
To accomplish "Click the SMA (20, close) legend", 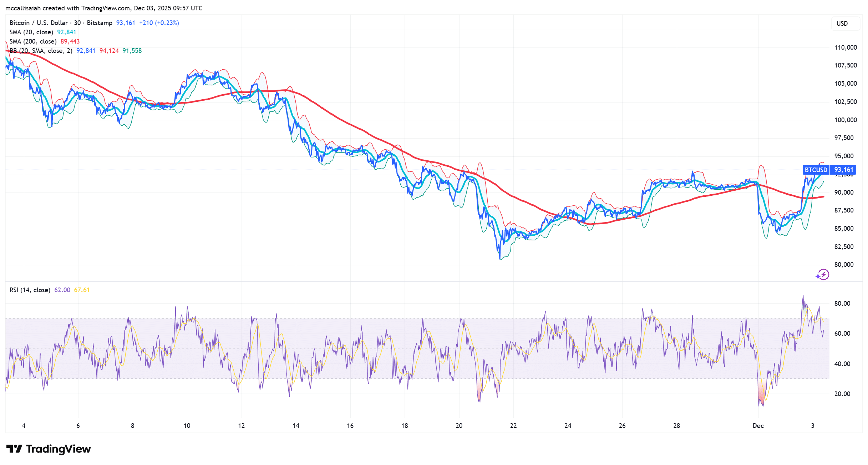I will tap(31, 32).
